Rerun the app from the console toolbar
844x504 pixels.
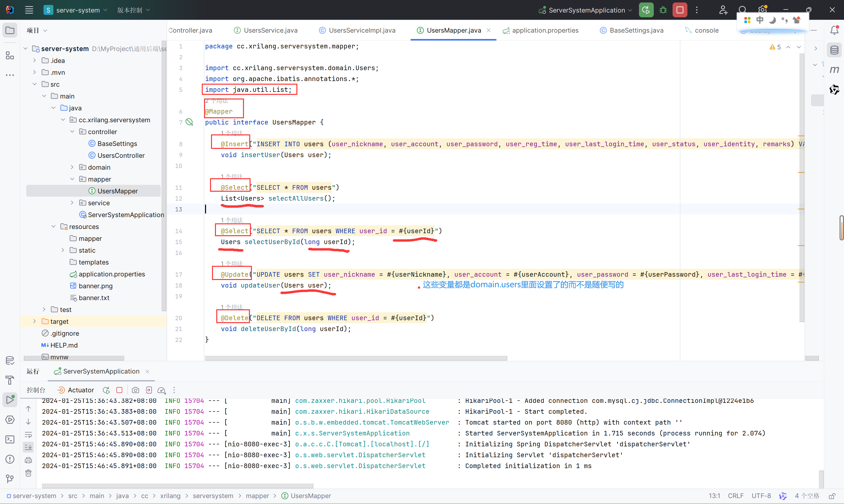coord(106,390)
